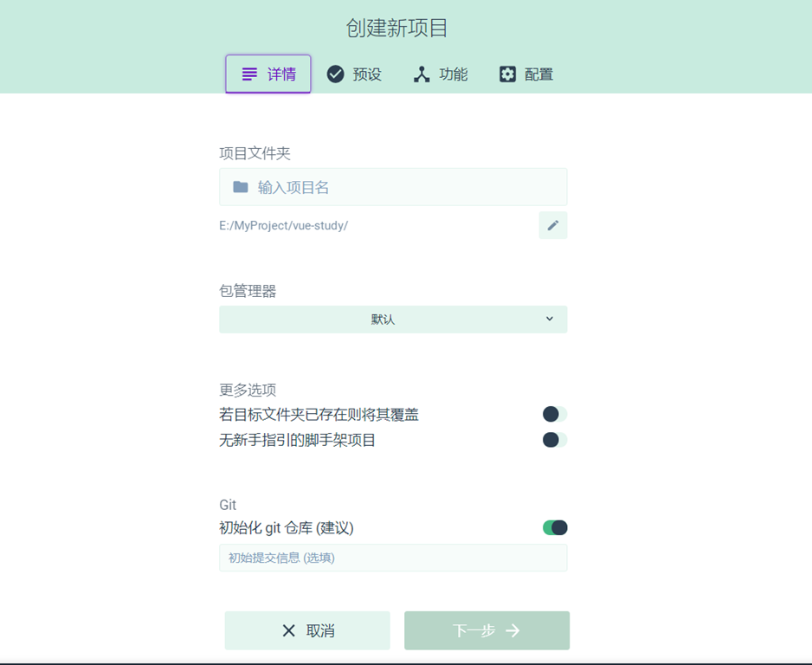
Task: Enable scaffold project without beginner instructions
Action: click(x=554, y=440)
